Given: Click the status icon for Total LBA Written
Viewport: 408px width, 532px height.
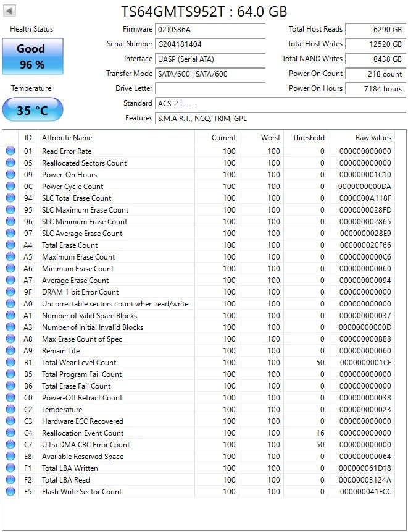Looking at the screenshot, I should tap(10, 468).
